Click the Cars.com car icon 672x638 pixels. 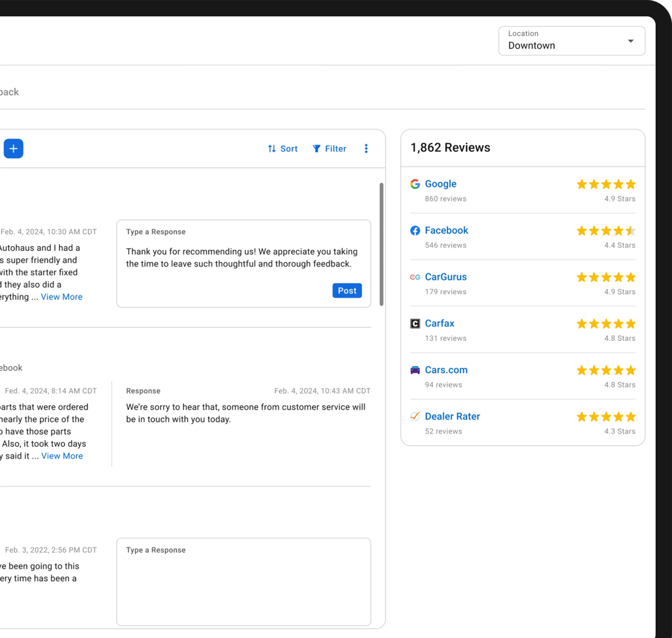[x=415, y=370]
